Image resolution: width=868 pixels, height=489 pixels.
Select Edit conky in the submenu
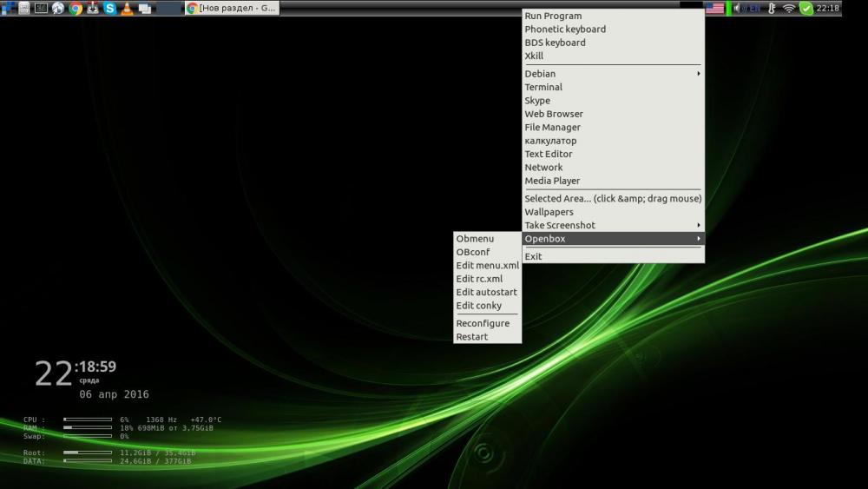coord(487,305)
